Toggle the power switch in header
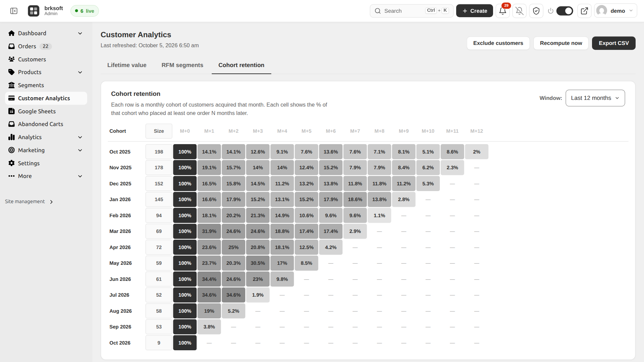The width and height of the screenshot is (644, 362). click(565, 11)
